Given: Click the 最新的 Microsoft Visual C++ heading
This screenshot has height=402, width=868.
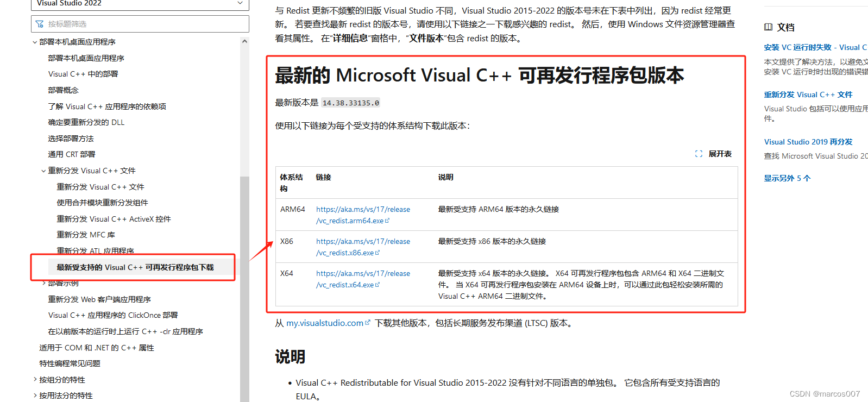Looking at the screenshot, I should pos(479,76).
